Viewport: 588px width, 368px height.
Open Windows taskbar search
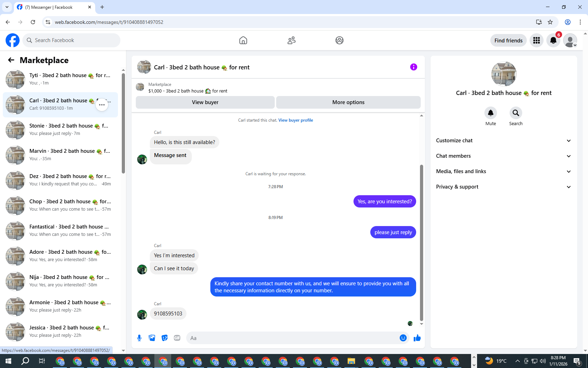25,361
